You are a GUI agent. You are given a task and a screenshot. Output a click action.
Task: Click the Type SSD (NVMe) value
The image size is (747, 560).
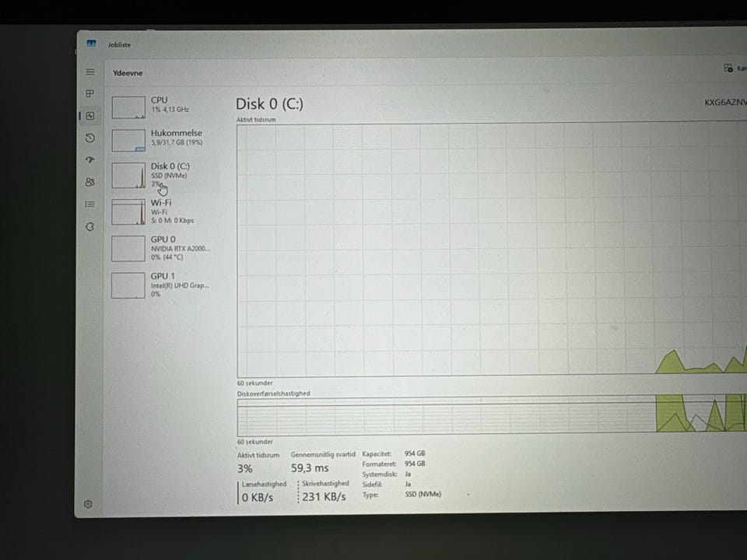pos(423,495)
